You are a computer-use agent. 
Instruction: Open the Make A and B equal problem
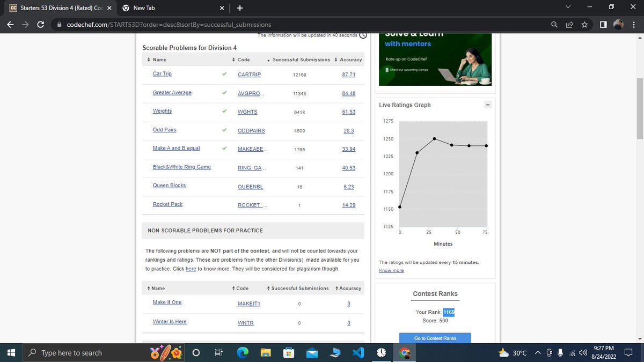[176, 148]
